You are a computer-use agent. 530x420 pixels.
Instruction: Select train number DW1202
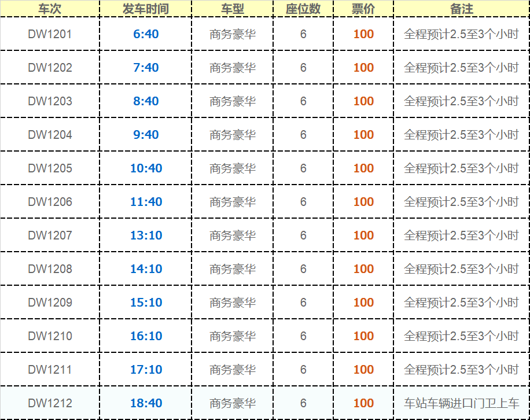(50, 68)
